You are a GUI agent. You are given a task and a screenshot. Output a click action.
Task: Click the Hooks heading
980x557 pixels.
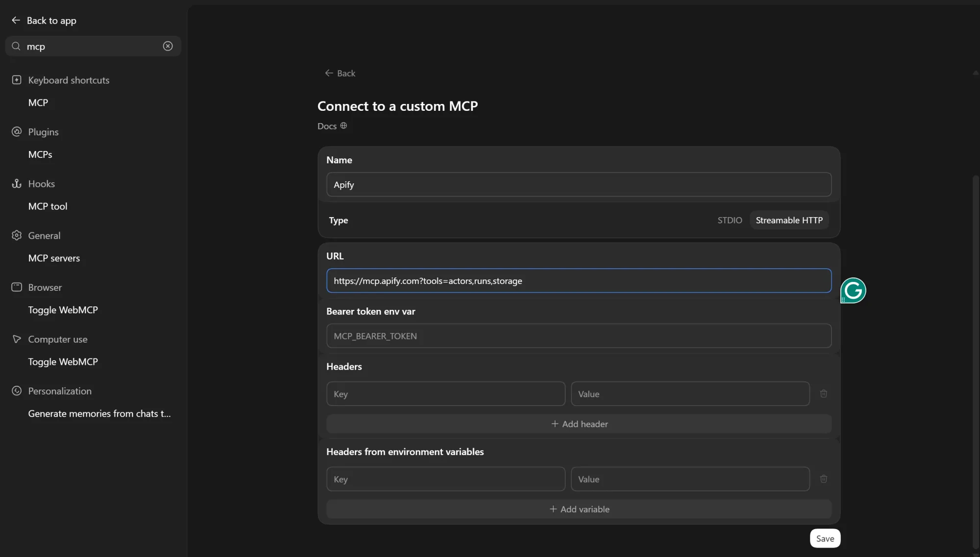click(41, 183)
